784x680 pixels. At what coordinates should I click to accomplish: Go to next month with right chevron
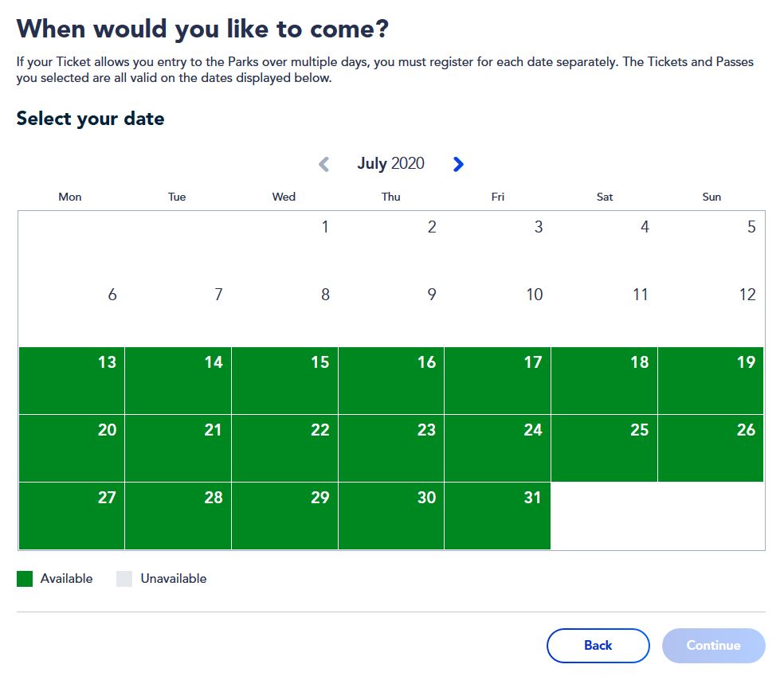pos(458,164)
